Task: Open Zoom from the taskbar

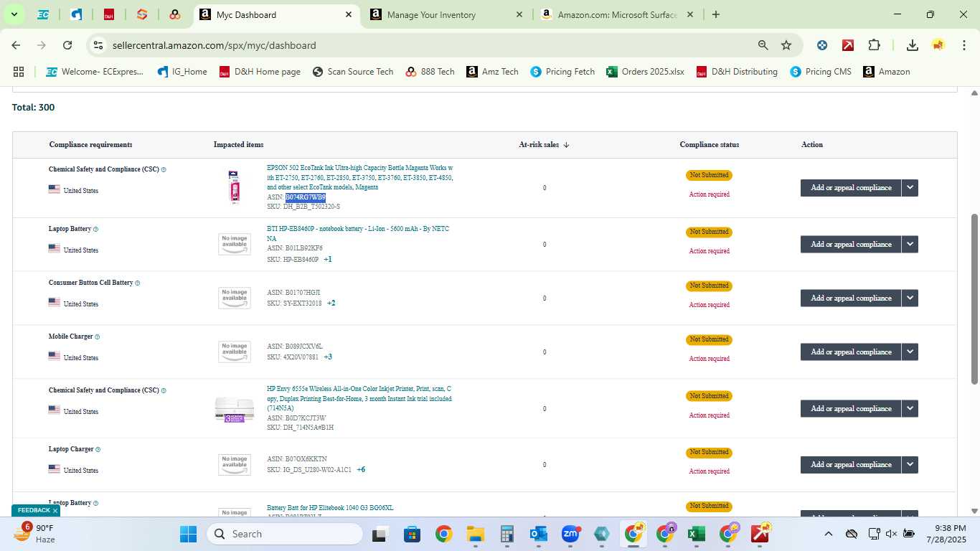Action: tap(570, 534)
